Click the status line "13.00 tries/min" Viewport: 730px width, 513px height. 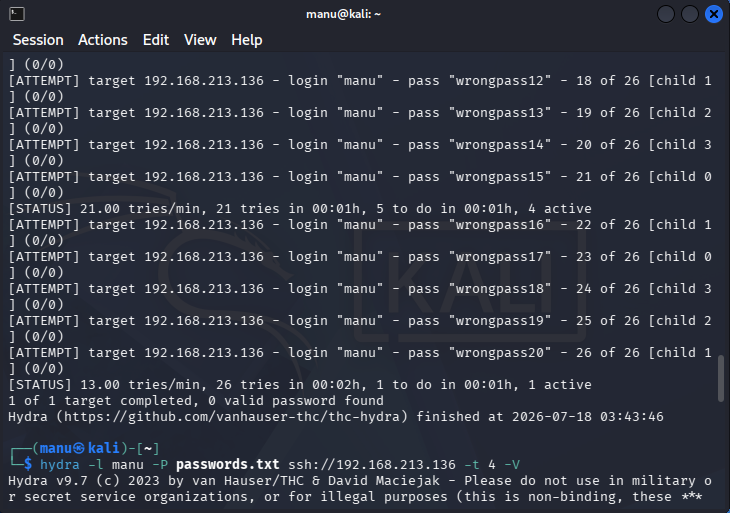point(300,385)
